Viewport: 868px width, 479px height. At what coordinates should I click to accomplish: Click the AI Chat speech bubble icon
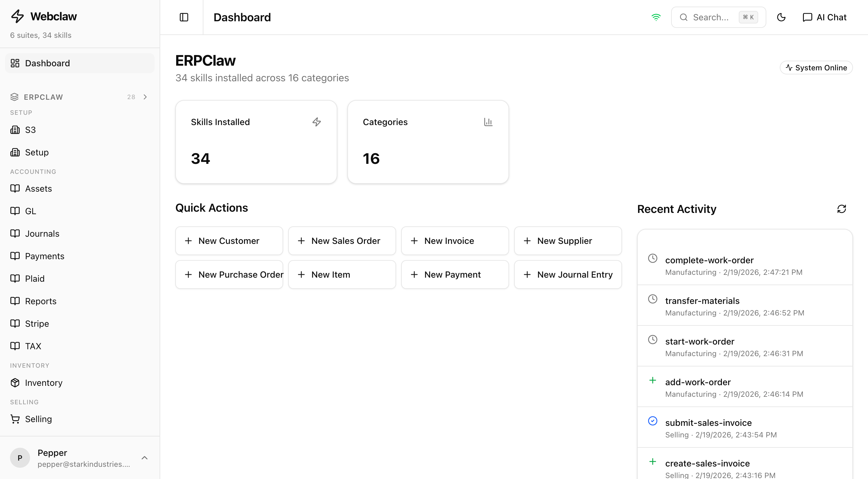click(x=807, y=17)
